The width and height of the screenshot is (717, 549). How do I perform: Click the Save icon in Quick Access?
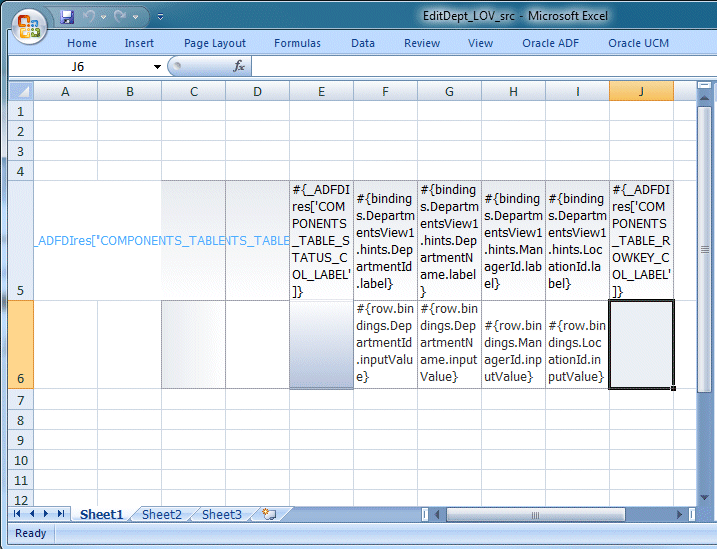click(x=67, y=17)
